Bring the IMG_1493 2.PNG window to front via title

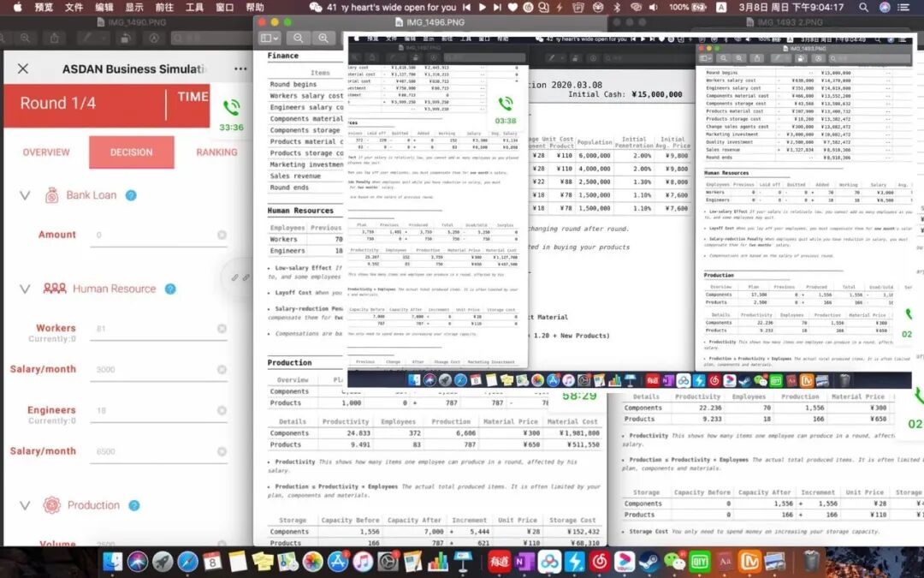point(790,21)
